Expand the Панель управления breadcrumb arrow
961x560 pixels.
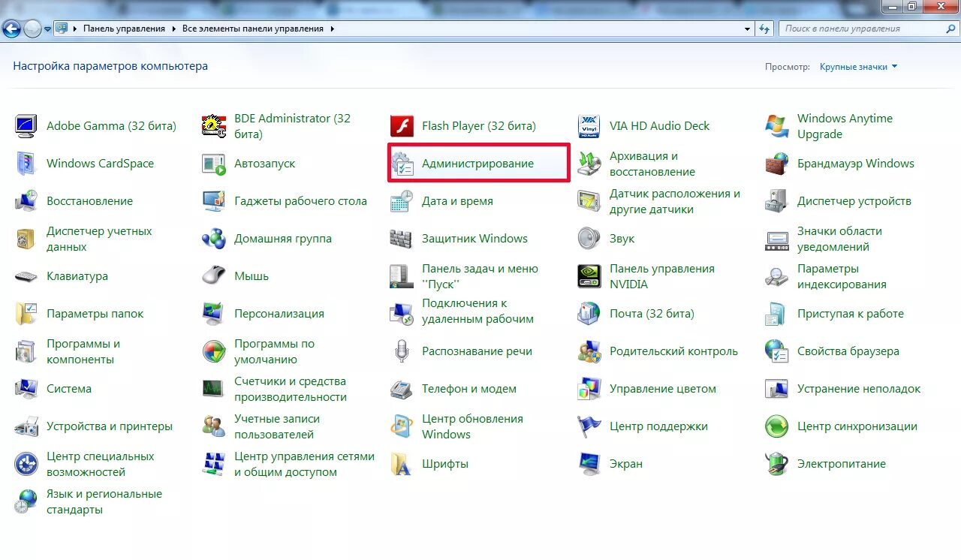coord(174,29)
